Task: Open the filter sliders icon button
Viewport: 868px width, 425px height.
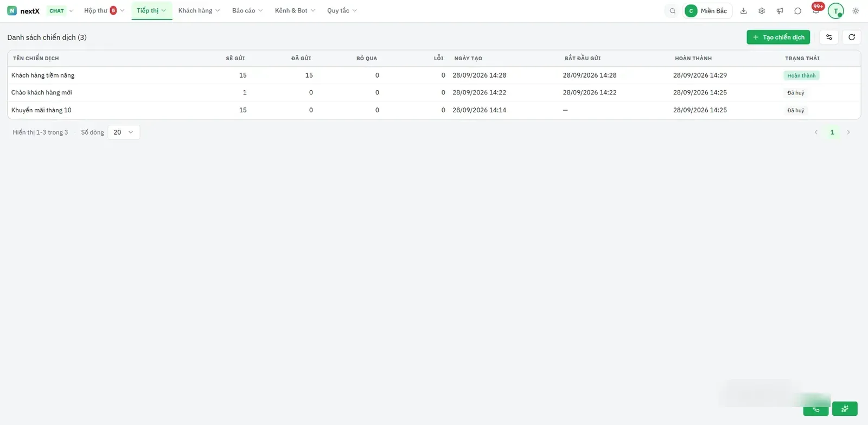Action: [829, 37]
